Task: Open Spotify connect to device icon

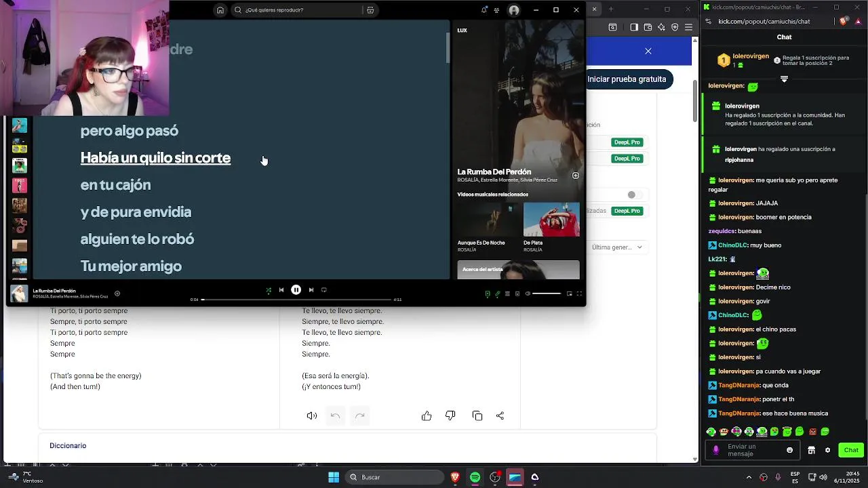Action: [x=517, y=293]
